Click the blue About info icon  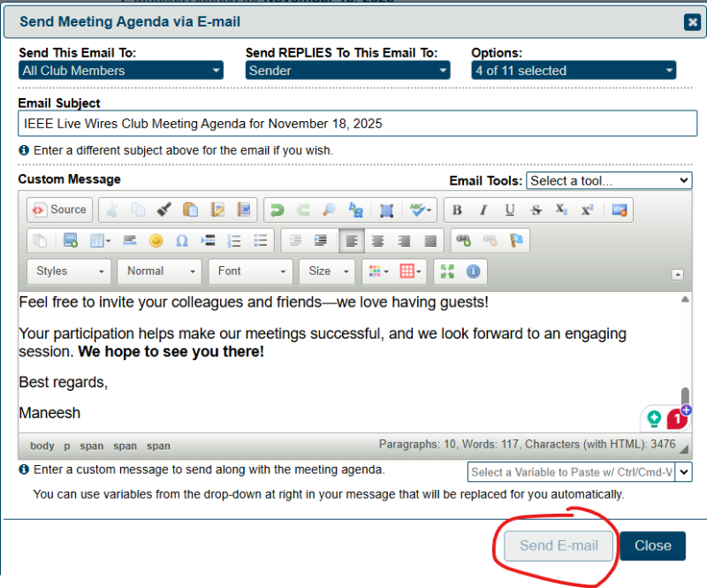pos(473,271)
